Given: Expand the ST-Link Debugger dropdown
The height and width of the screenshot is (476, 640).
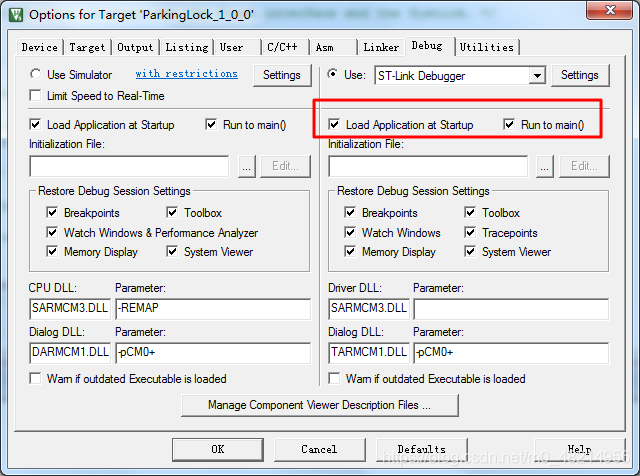Looking at the screenshot, I should pos(537,76).
